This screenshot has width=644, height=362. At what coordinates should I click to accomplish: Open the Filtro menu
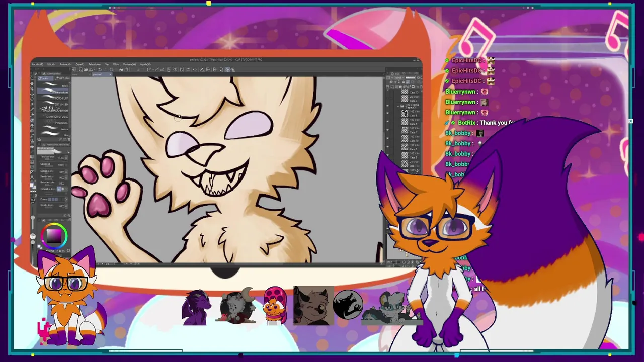[116, 64]
